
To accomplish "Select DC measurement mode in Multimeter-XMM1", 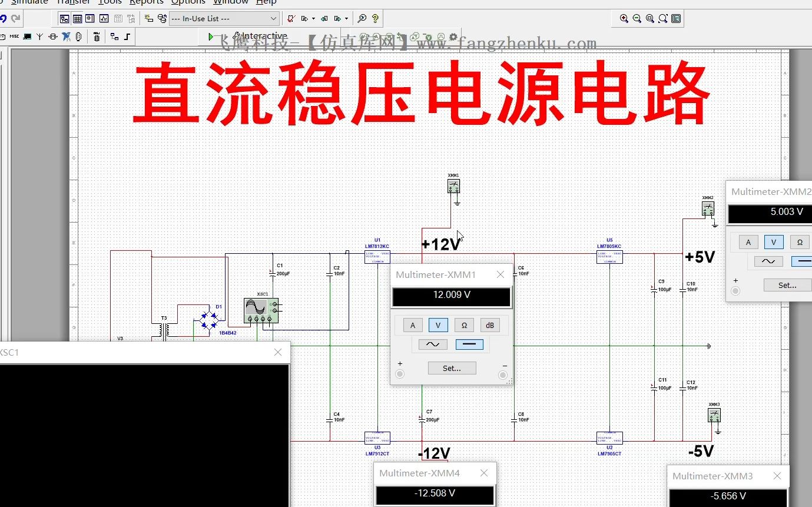I will [x=469, y=344].
